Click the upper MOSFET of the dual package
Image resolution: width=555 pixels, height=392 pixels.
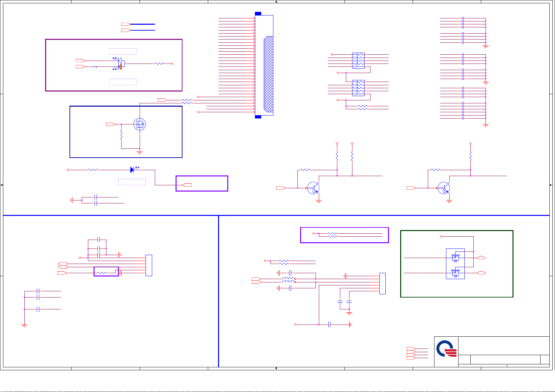(x=455, y=258)
